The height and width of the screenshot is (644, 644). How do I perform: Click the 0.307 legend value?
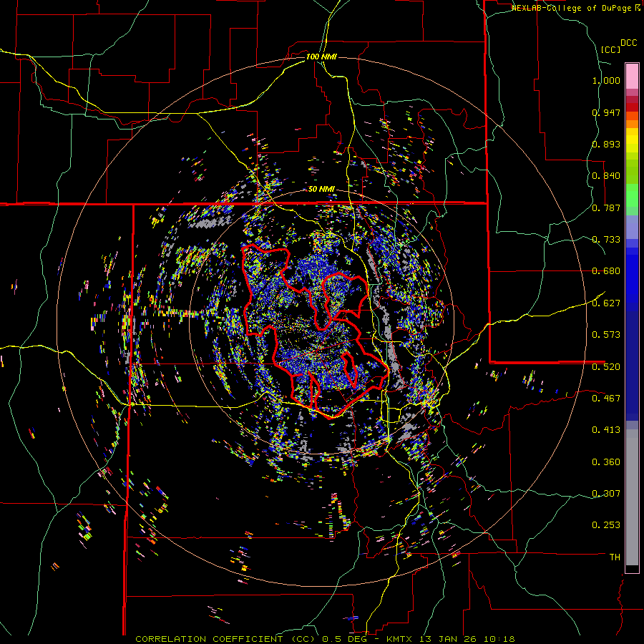coord(606,493)
